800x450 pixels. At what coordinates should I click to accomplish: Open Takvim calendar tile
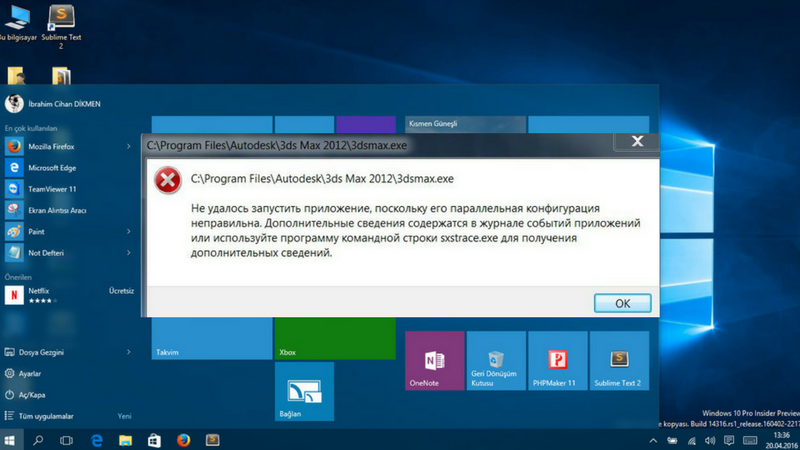(x=212, y=338)
